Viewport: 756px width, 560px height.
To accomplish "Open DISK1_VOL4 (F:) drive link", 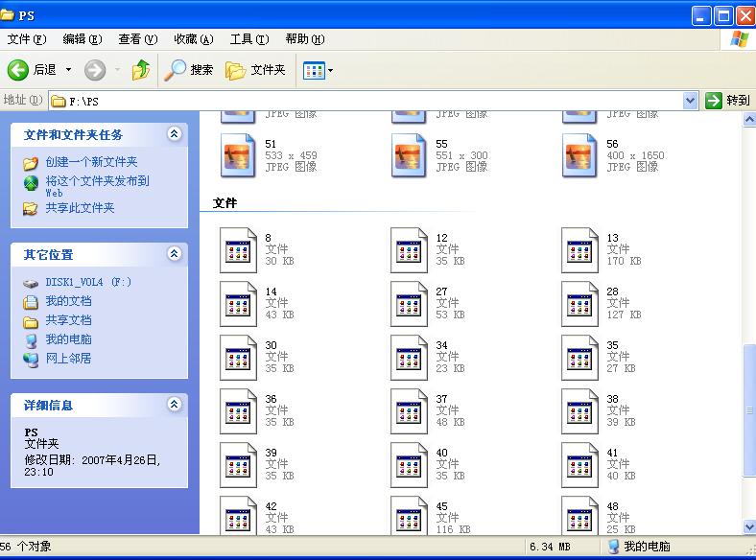I will pyautogui.click(x=88, y=282).
